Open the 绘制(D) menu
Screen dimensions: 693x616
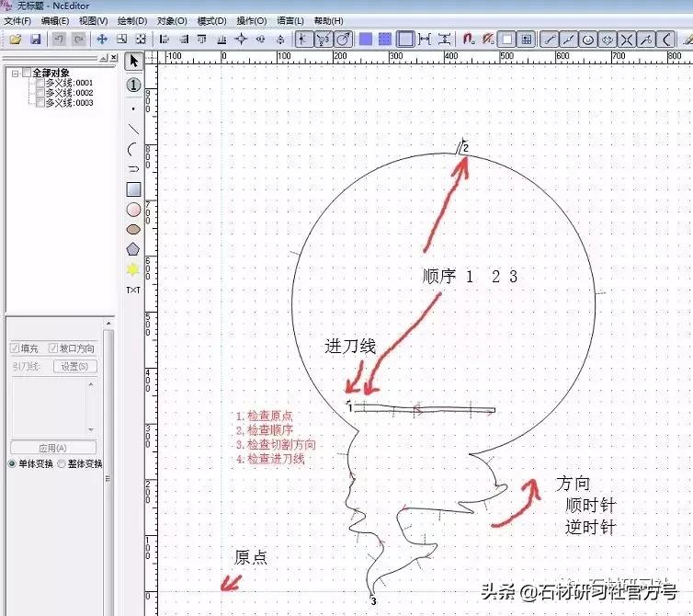132,20
